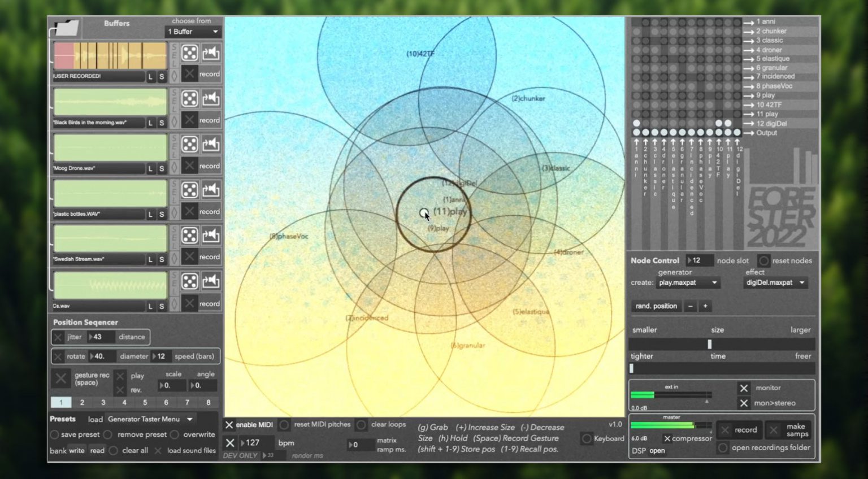Open the generator play.maxpat dropdown
868x479 pixels.
point(688,282)
